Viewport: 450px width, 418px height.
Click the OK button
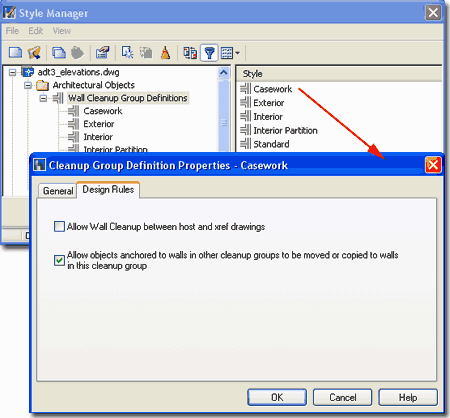pyautogui.click(x=277, y=397)
